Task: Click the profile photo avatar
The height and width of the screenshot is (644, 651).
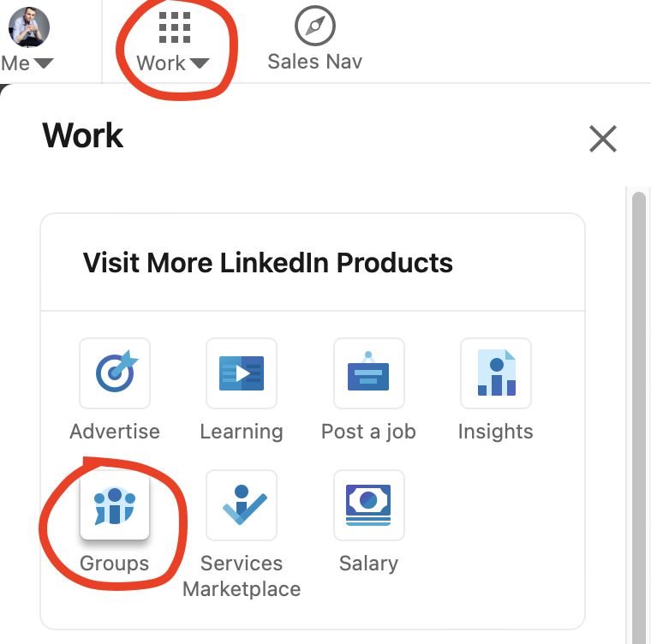Action: [x=29, y=26]
